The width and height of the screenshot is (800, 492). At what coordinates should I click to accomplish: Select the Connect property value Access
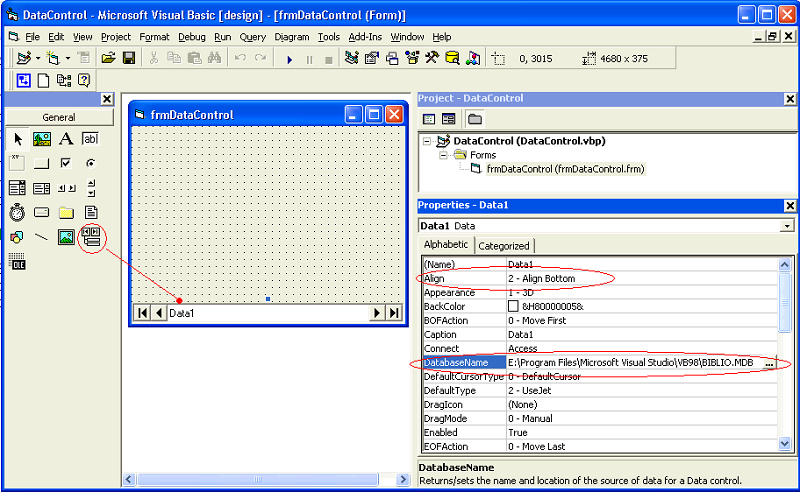pyautogui.click(x=522, y=349)
